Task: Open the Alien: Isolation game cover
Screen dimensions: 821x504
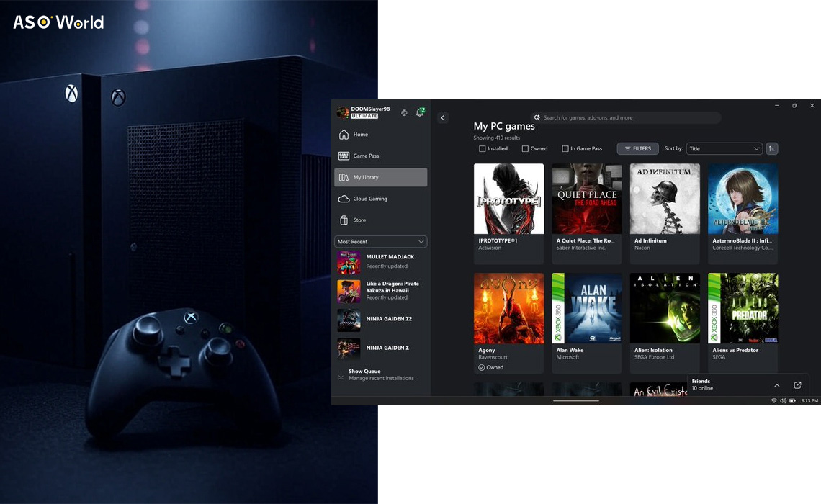Action: (x=665, y=308)
